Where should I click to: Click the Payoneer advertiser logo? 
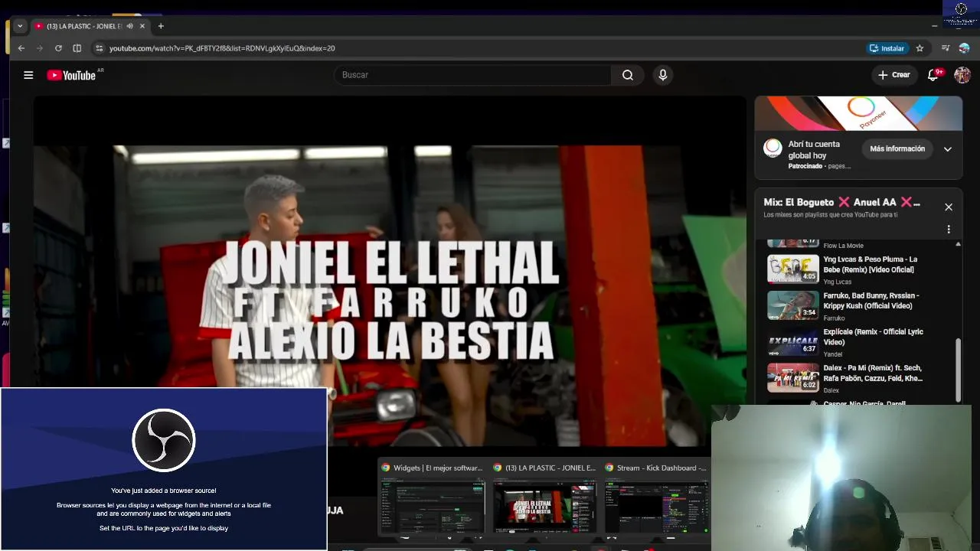(773, 147)
